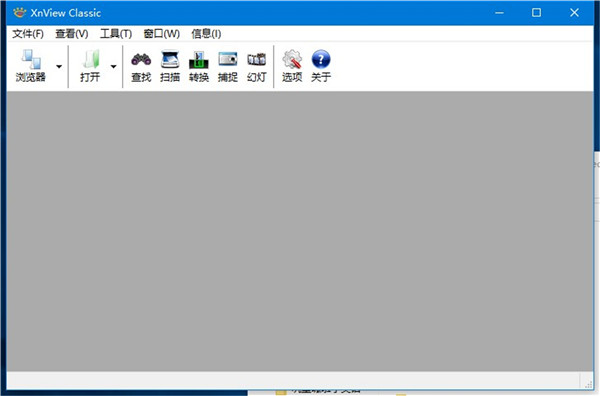Open the 查看(V) menu
This screenshot has height=396, width=600.
pyautogui.click(x=72, y=34)
